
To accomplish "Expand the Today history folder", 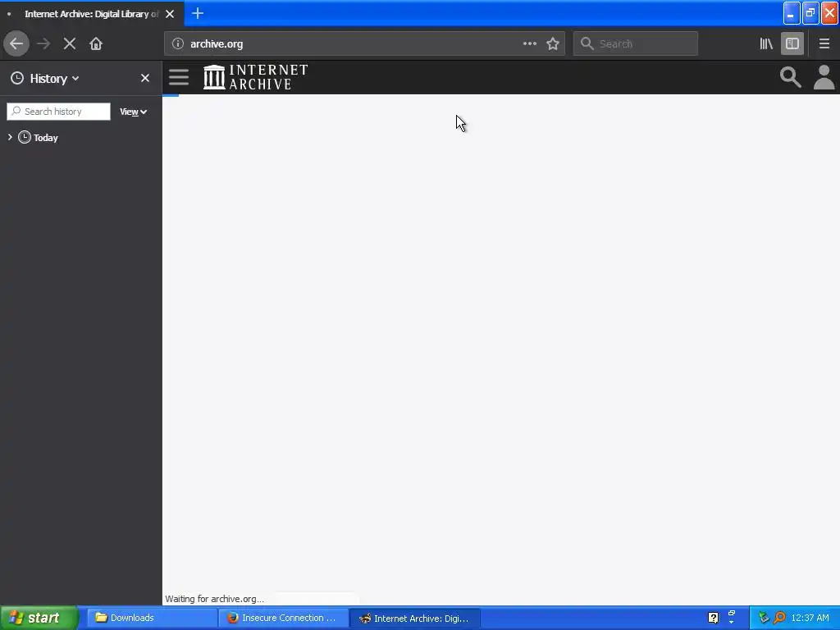I will pos(10,138).
